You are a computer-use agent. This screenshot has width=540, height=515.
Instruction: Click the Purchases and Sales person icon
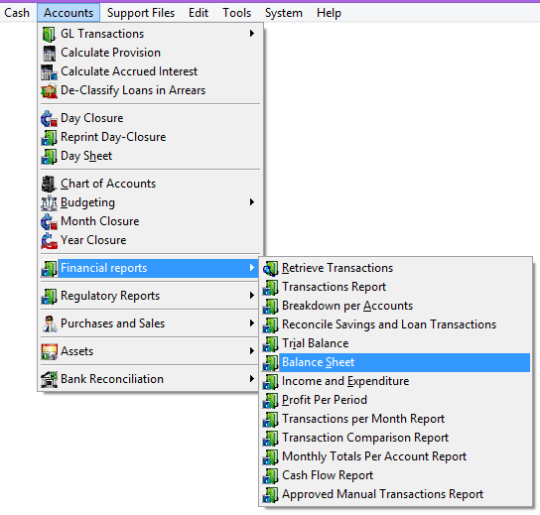[49, 324]
